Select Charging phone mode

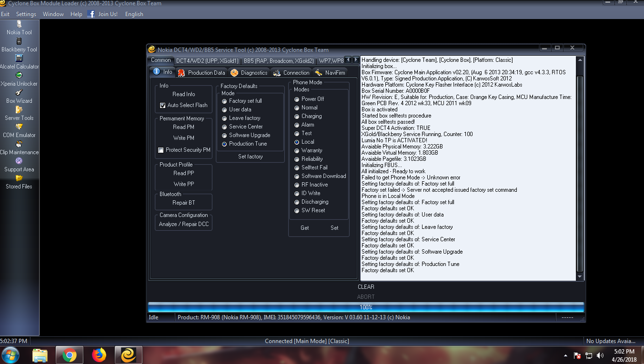297,116
